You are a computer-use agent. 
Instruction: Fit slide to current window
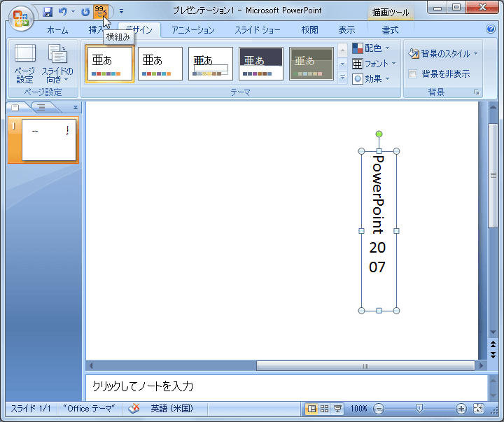(x=478, y=409)
